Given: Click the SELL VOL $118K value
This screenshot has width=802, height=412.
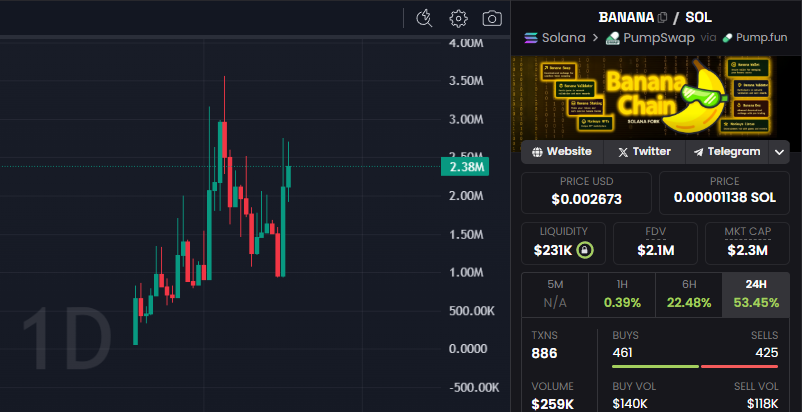Looking at the screenshot, I should [x=762, y=403].
